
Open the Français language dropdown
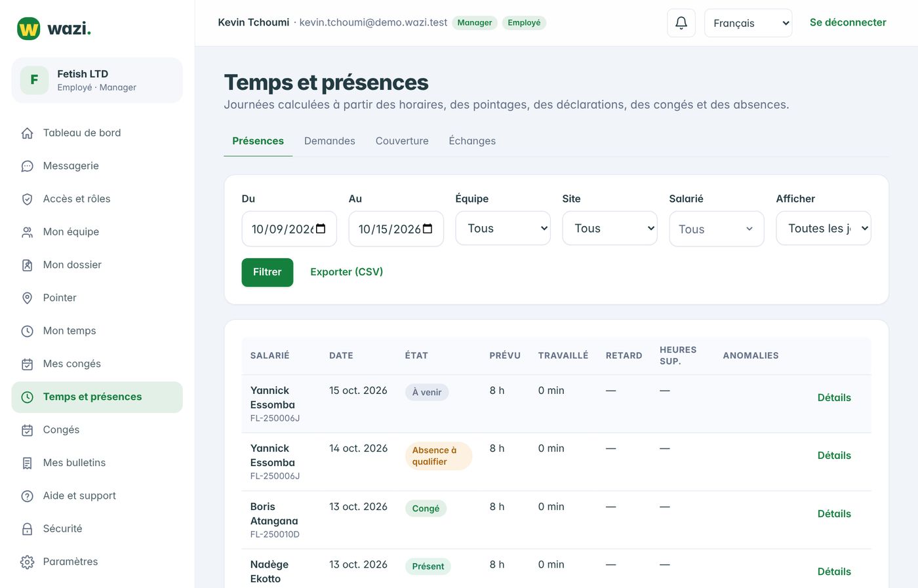tap(748, 23)
